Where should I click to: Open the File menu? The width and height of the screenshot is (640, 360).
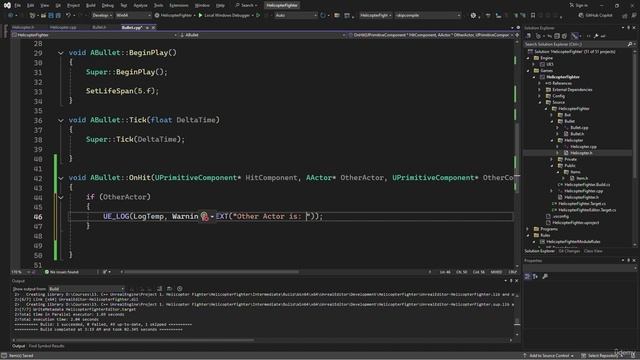(x=18, y=5)
